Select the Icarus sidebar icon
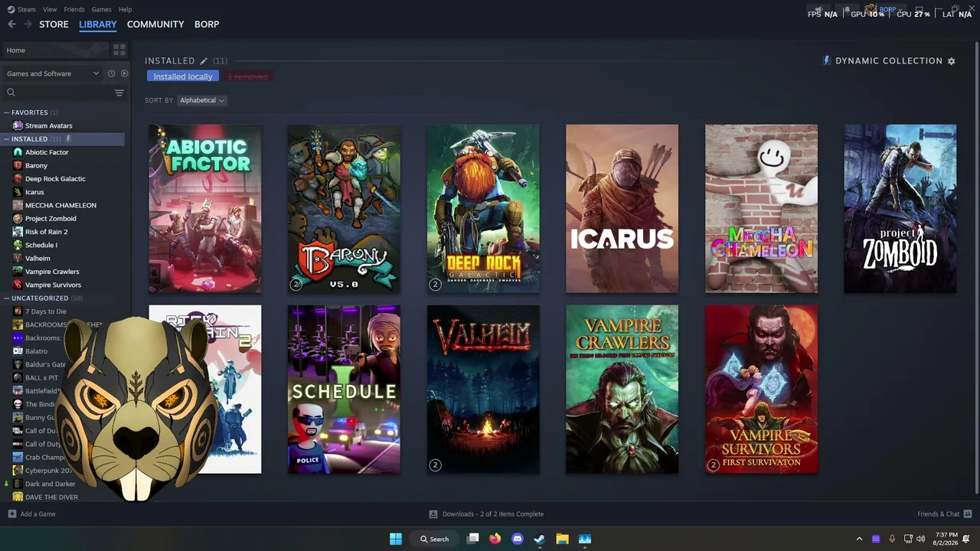Viewport: 980px width, 551px height. (18, 192)
